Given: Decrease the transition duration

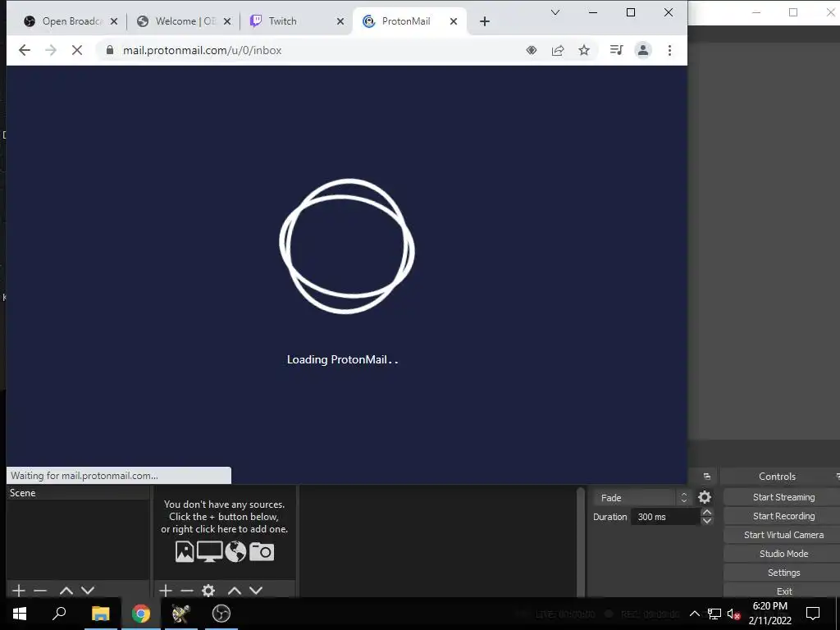Looking at the screenshot, I should coord(706,521).
